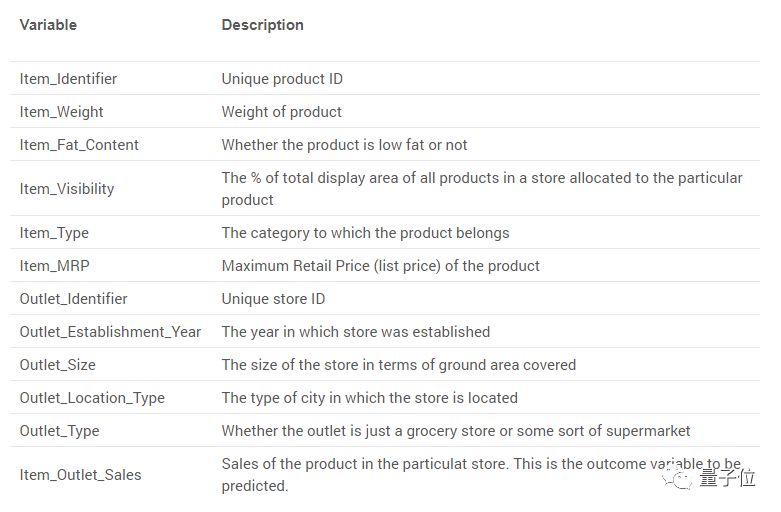This screenshot has width=781, height=512.
Task: Select the Item_Outlet_Sales variable cell
Action: [80, 475]
